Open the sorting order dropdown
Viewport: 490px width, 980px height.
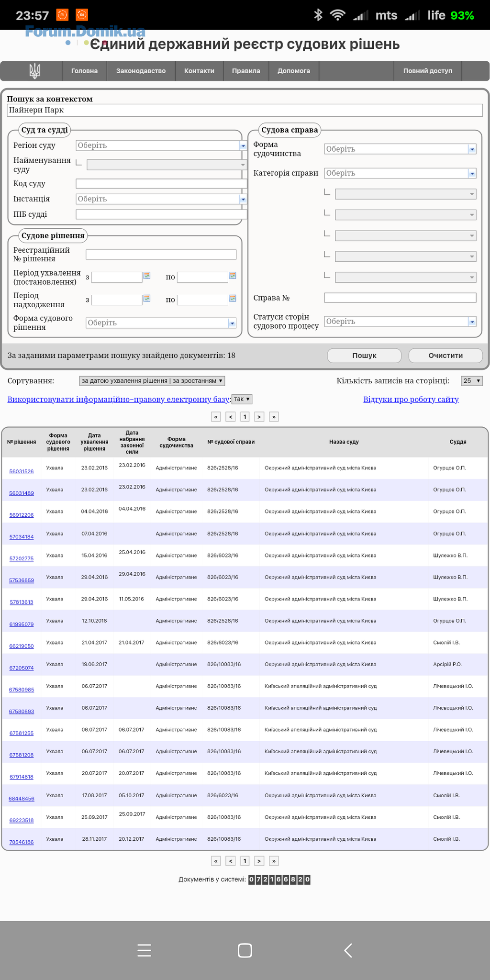[x=152, y=381]
